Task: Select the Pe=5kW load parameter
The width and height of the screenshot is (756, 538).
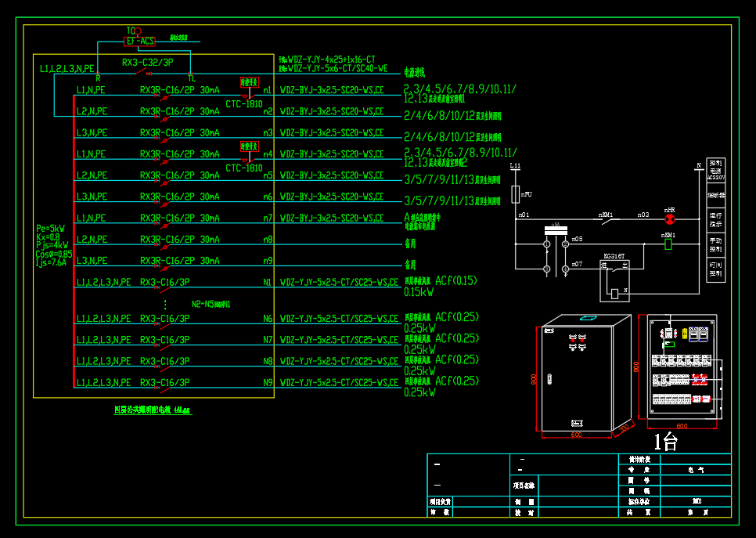Action: (x=50, y=228)
